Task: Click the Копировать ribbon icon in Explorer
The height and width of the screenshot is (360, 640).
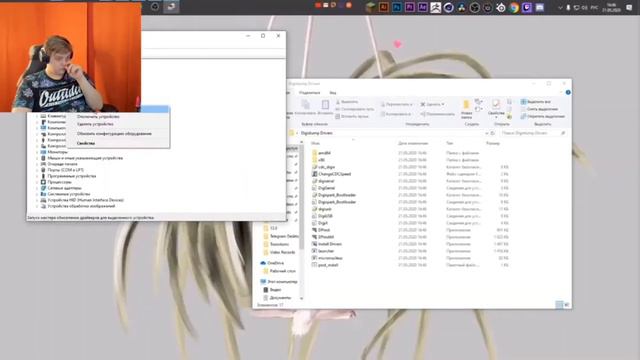Action: coord(305,104)
